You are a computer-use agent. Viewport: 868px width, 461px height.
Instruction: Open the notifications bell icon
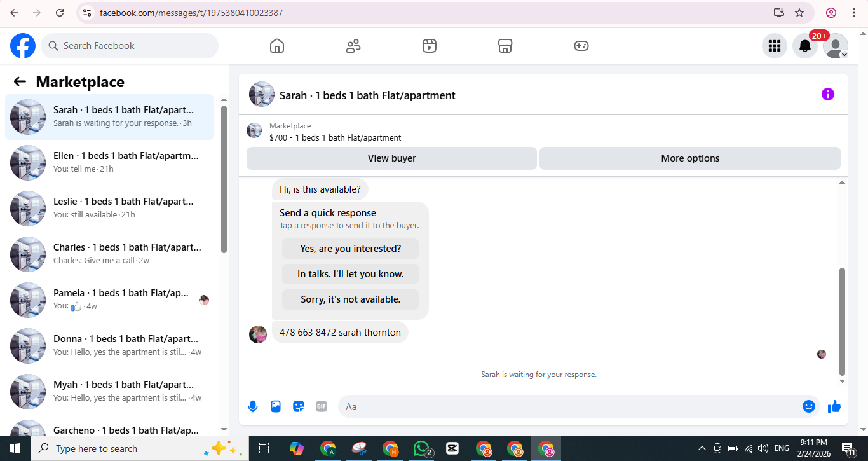coord(805,46)
